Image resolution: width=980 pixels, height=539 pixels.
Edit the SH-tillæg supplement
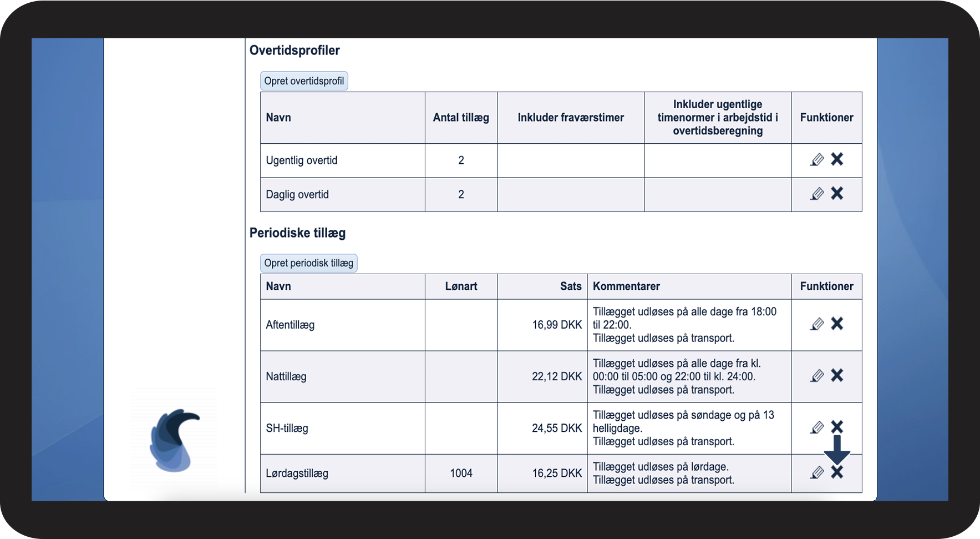click(x=817, y=427)
